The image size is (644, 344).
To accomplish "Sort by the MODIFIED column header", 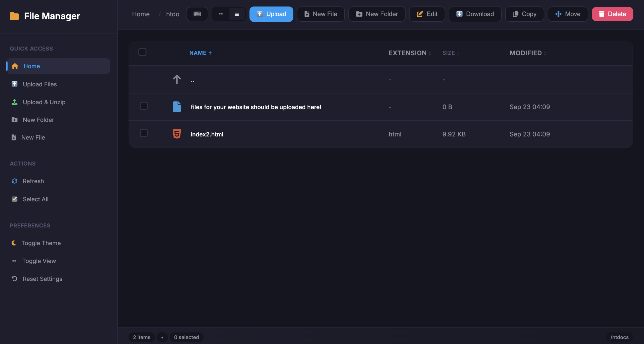I will [528, 53].
